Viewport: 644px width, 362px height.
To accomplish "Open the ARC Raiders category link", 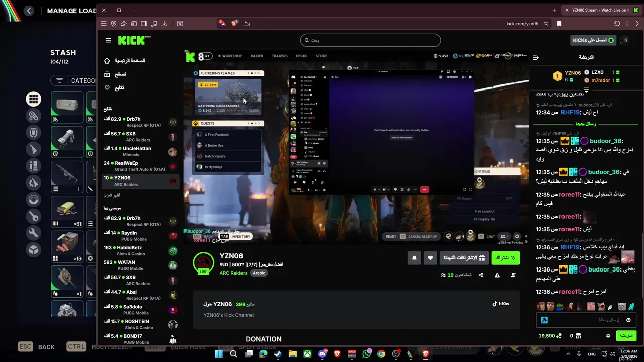I will click(233, 273).
